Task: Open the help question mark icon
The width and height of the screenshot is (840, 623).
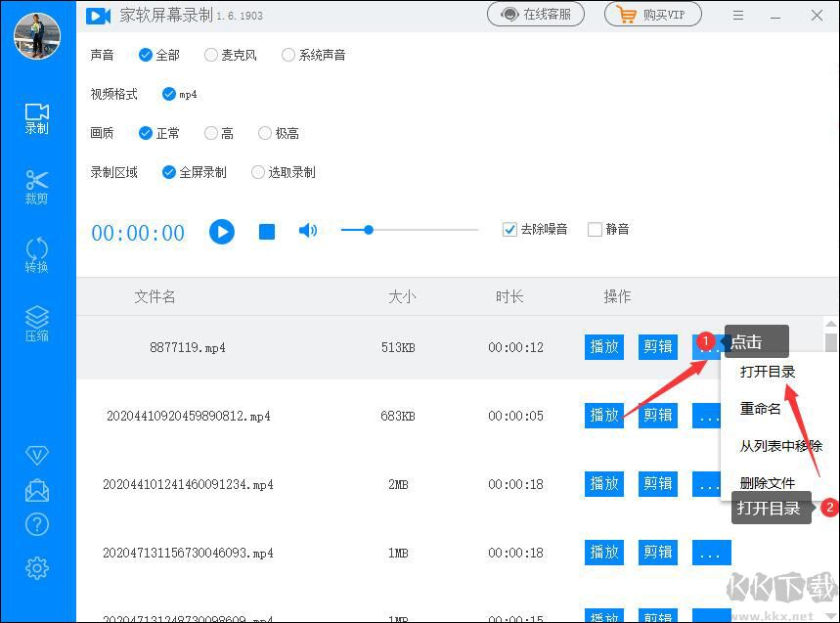Action: tap(37, 525)
